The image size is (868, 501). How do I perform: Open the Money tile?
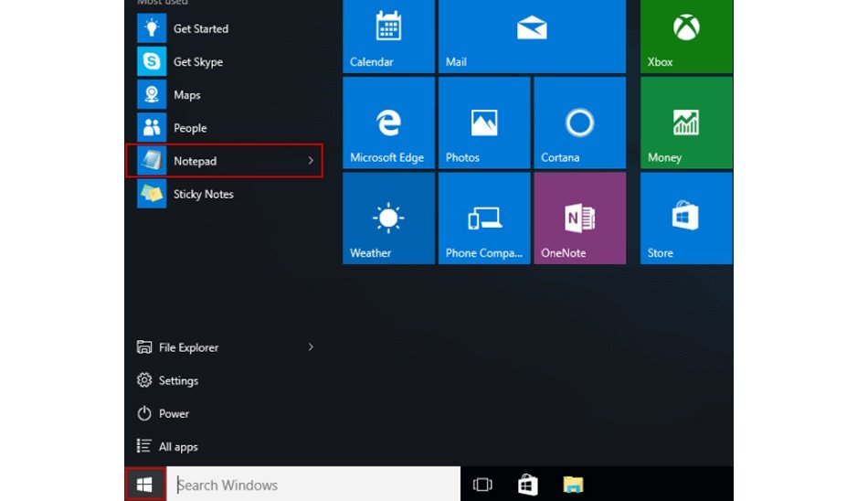point(686,123)
